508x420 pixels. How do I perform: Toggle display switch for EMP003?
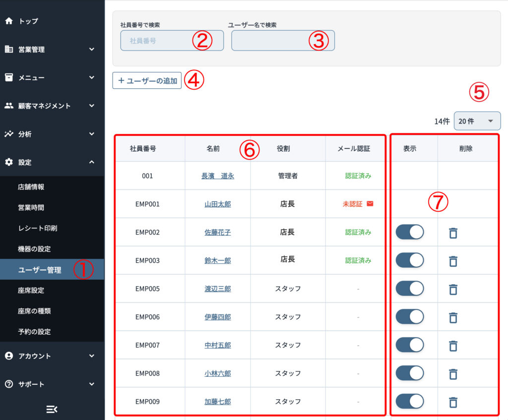[x=410, y=260]
